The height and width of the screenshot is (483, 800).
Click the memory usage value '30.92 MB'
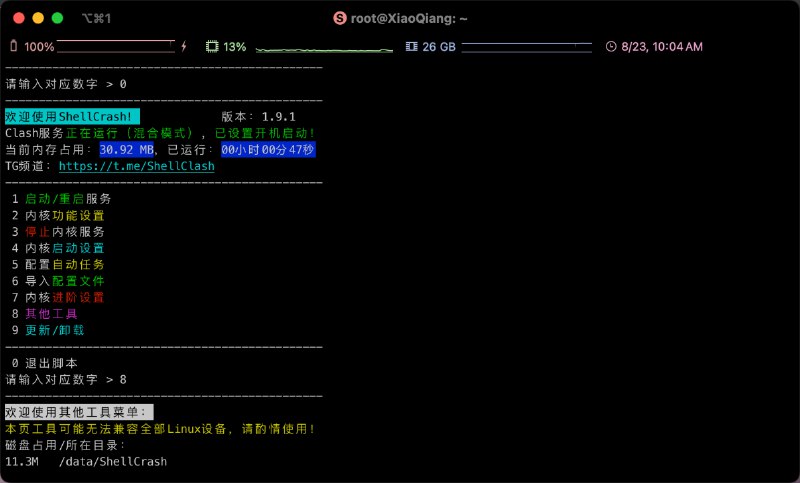127,149
